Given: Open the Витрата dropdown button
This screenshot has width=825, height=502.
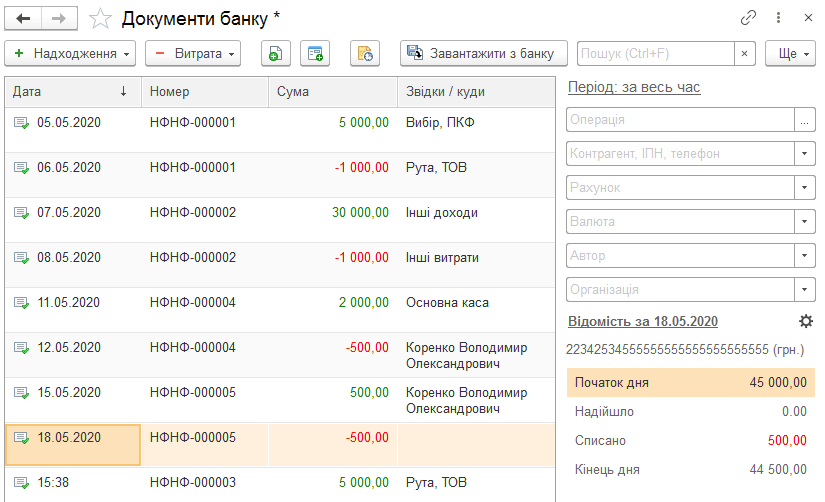Looking at the screenshot, I should point(193,54).
